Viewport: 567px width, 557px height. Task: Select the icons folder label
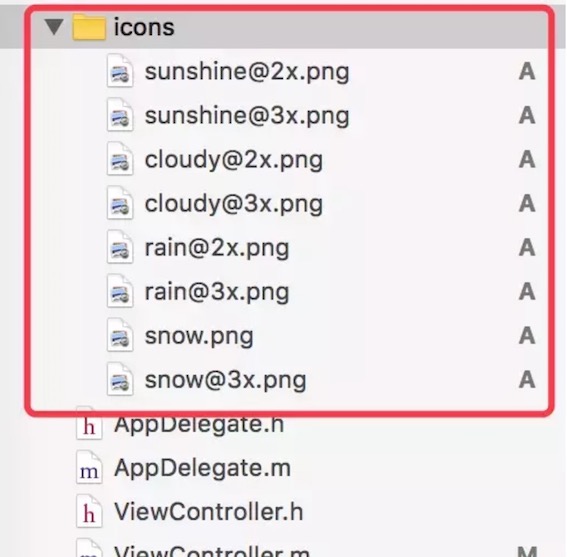coord(144,27)
